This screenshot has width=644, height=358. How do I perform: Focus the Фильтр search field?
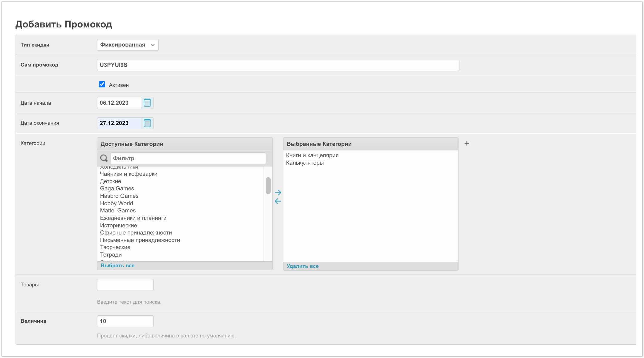188,158
